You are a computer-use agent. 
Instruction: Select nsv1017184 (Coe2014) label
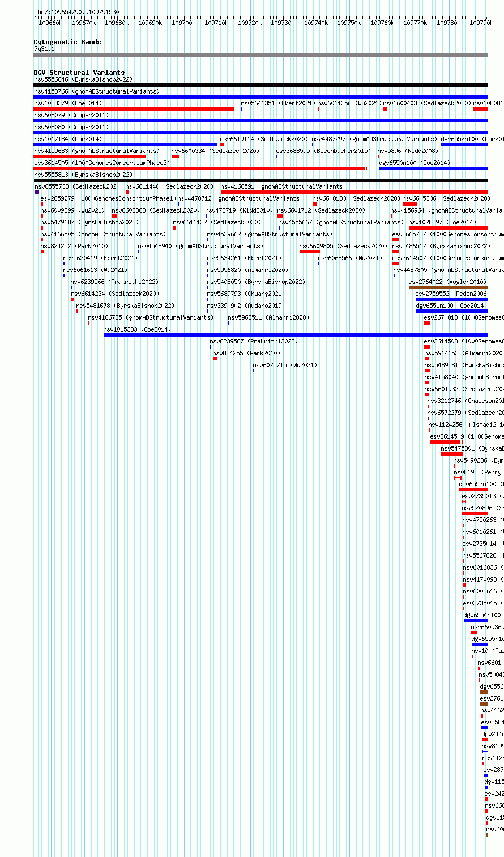(x=68, y=139)
